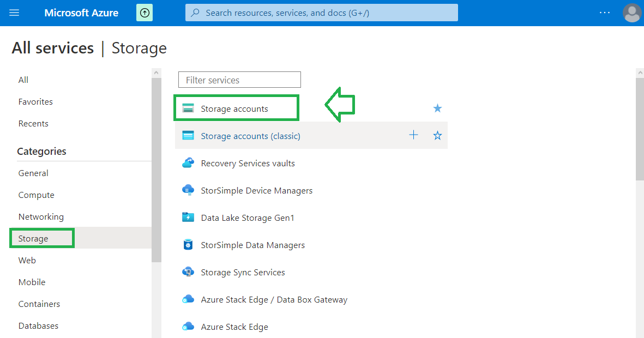
Task: Go to Microsoft Azure home
Action: [81, 13]
